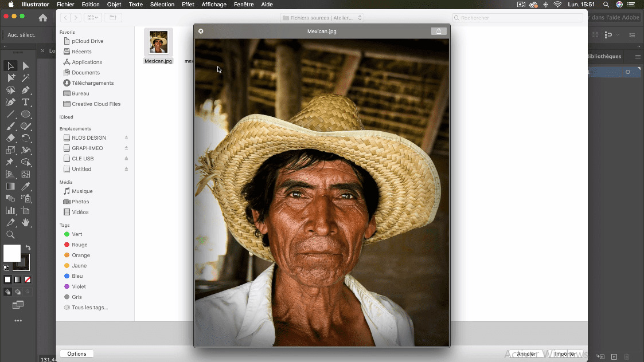The image size is (644, 362).
Task: Select the Magic Wand tool
Action: point(25,78)
